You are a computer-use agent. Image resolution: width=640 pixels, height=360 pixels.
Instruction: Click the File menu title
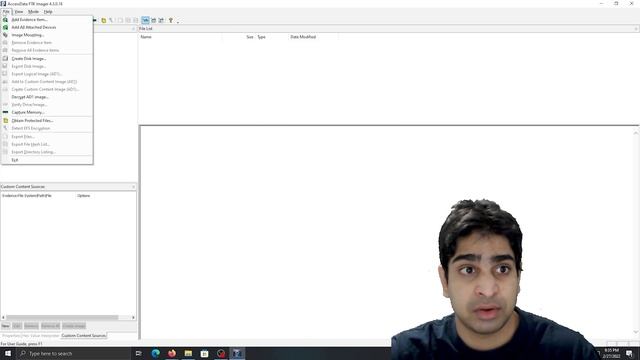[6, 12]
